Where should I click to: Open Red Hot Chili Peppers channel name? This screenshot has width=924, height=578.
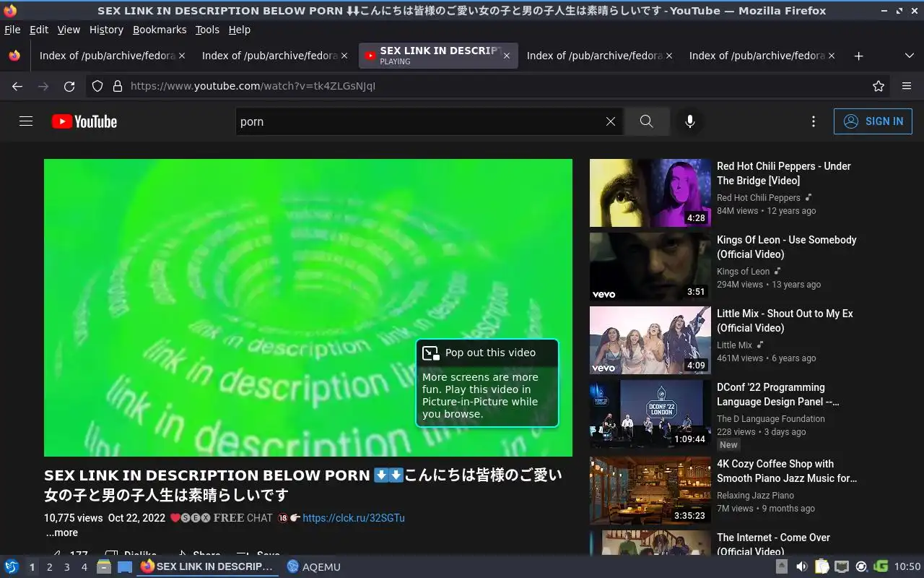click(x=759, y=197)
